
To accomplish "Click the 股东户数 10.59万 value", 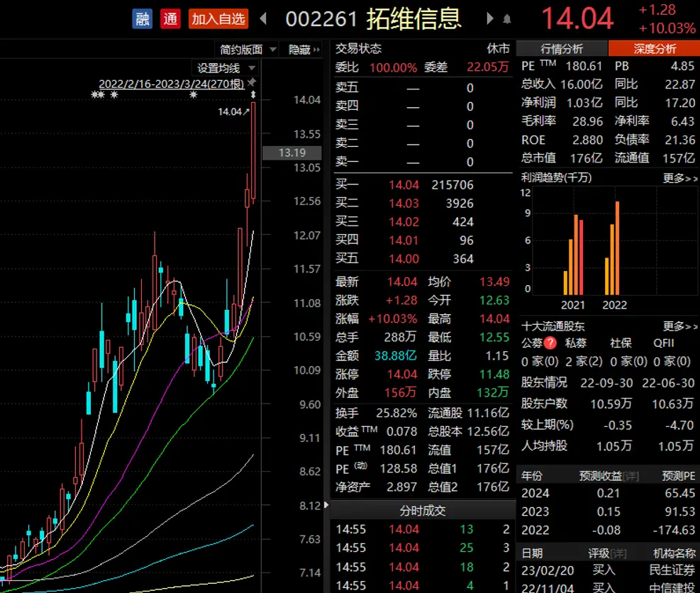I will coord(611,404).
